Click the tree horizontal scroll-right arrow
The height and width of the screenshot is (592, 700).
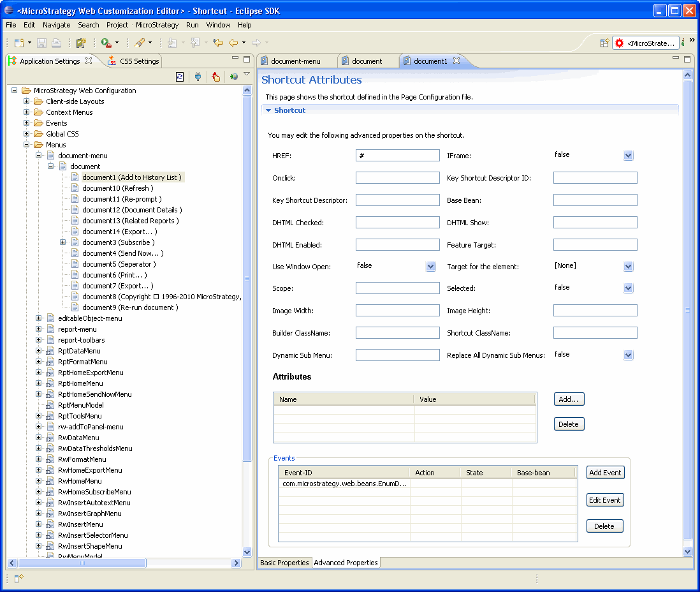236,563
